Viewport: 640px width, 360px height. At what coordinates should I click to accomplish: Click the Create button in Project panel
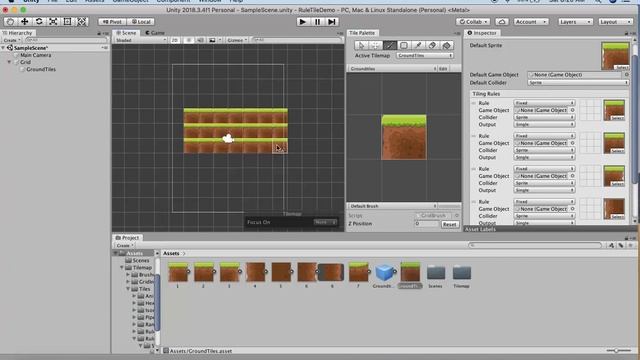[x=124, y=245]
